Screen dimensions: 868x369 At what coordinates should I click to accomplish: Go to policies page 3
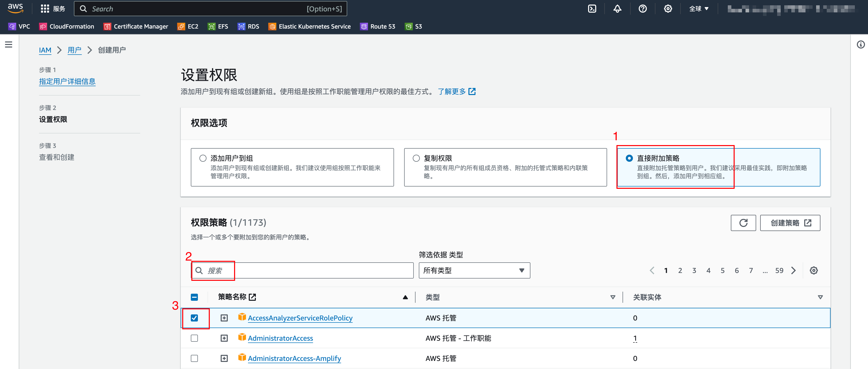click(694, 270)
